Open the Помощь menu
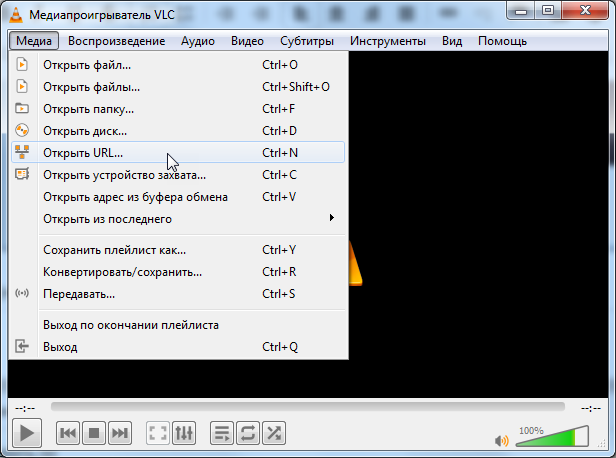616x458 pixels. (502, 41)
